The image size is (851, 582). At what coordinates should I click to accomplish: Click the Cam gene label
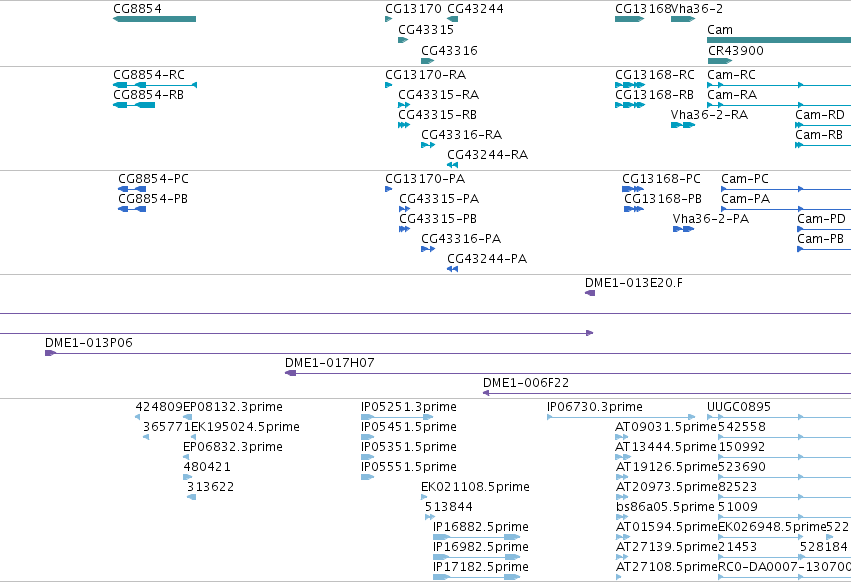(x=720, y=30)
